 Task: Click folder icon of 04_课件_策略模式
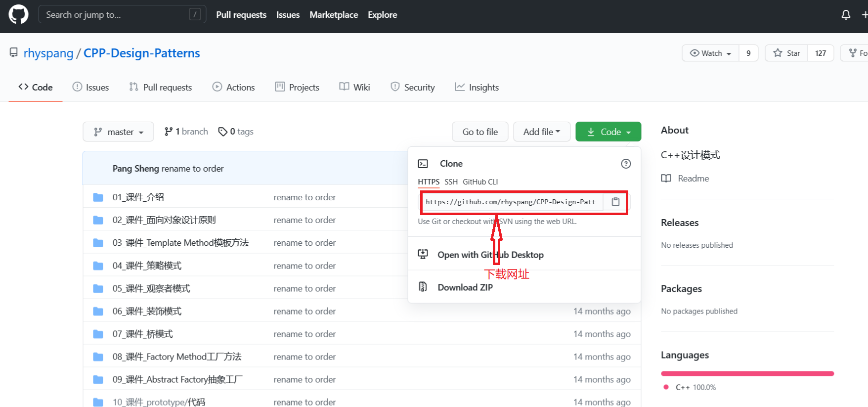98,266
